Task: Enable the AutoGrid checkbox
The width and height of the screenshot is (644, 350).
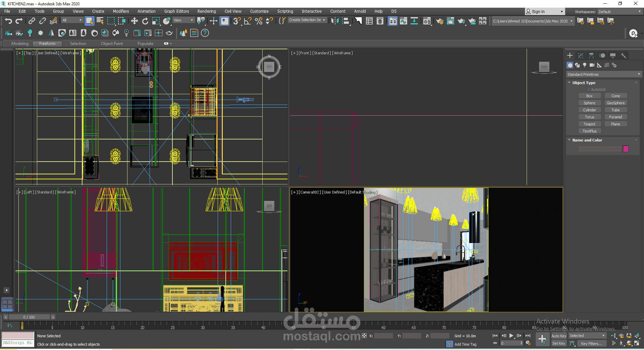Action: 588,90
